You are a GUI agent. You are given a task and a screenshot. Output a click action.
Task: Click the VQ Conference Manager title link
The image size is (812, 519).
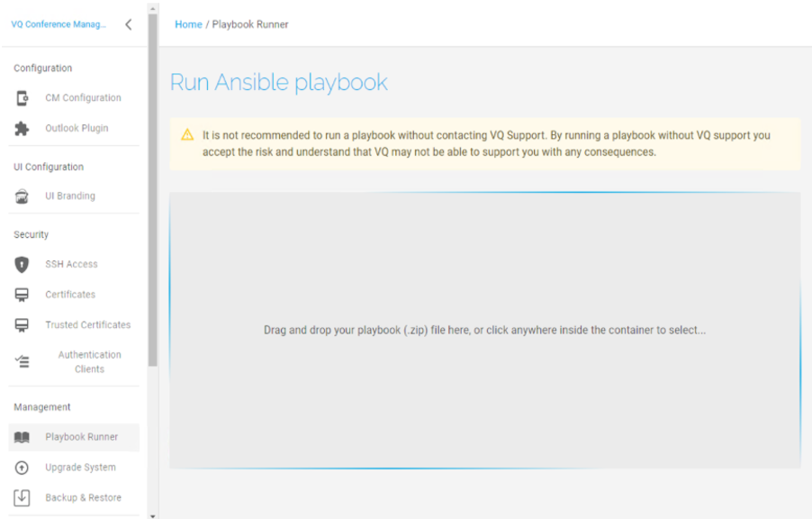[59, 24]
